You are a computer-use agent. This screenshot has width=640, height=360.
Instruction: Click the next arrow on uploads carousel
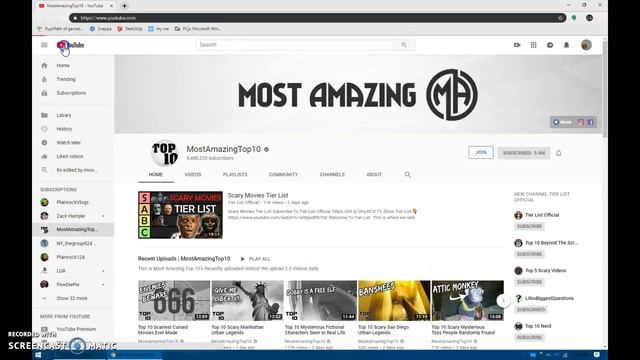point(503,301)
